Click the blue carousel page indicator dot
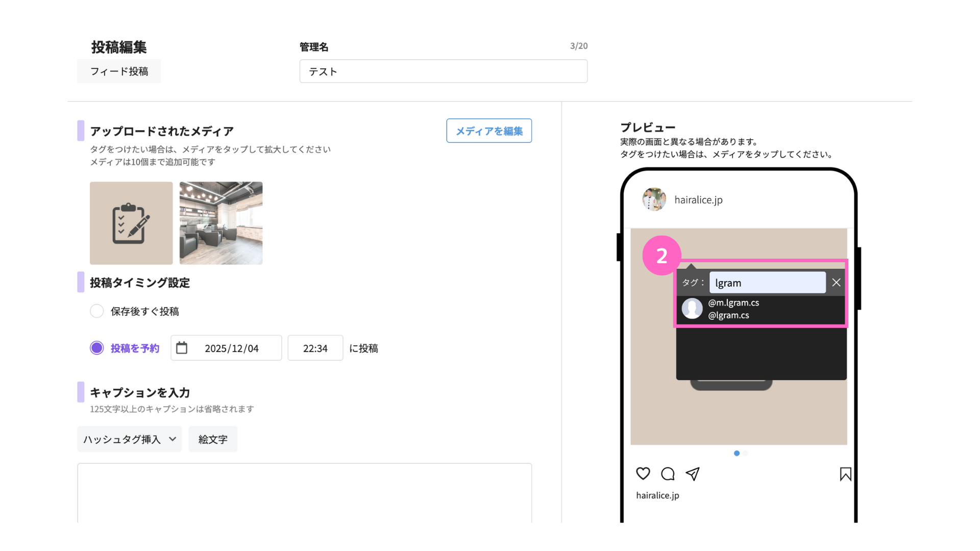This screenshot has height=551, width=980. coord(737,453)
